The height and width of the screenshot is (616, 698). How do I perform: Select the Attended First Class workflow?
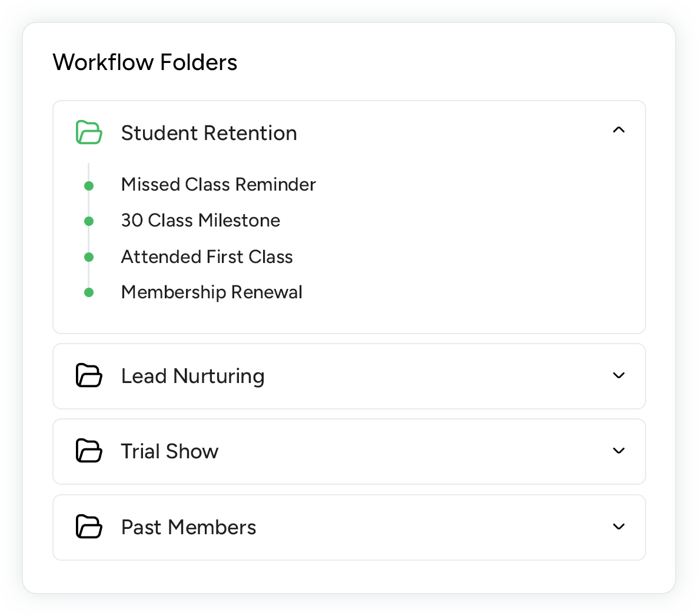point(207,257)
